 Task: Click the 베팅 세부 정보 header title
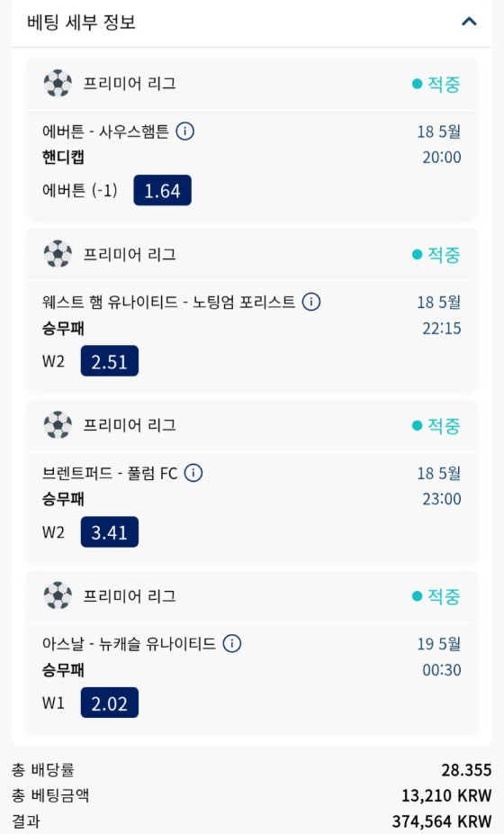[x=81, y=23]
